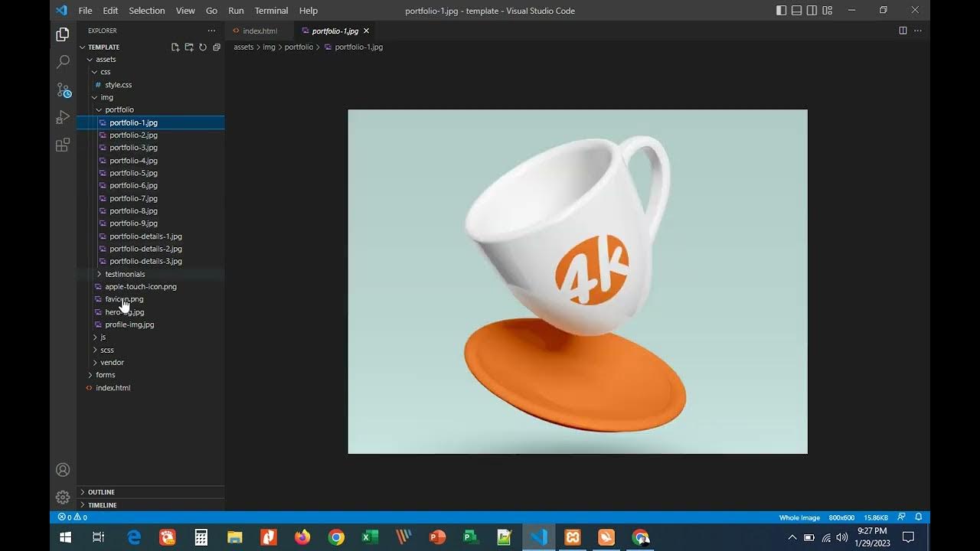Viewport: 980px width, 551px height.
Task: Click the 800x600 image size in status bar
Action: [841, 517]
